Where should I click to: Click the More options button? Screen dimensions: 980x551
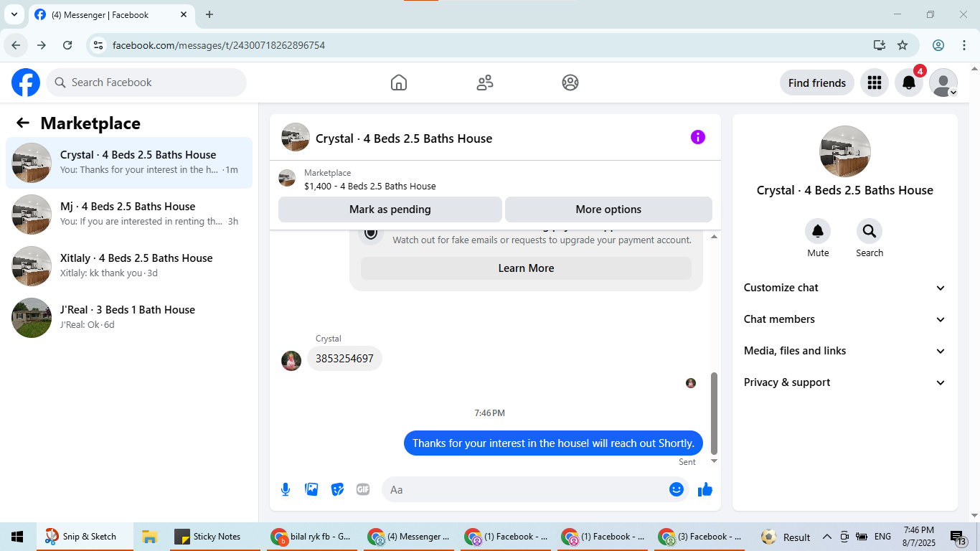(608, 209)
